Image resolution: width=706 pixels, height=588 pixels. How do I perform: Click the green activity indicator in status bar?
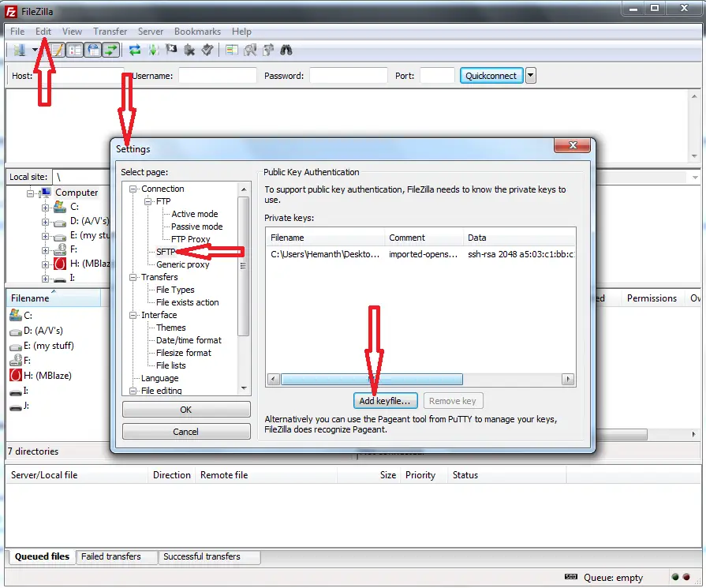point(675,577)
